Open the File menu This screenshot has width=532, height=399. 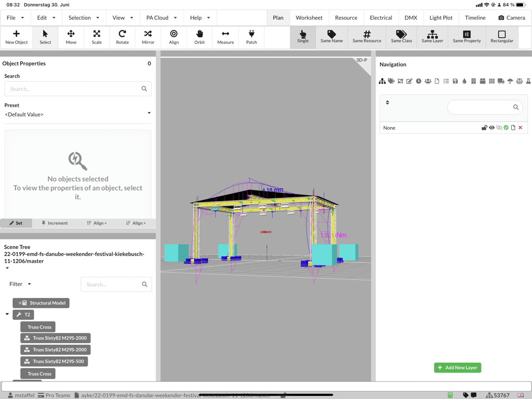click(15, 18)
